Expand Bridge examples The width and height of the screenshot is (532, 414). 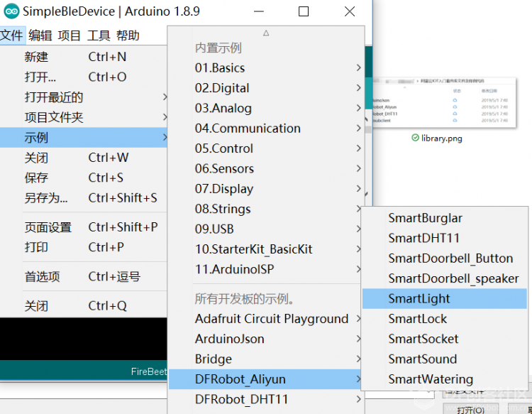point(266,359)
